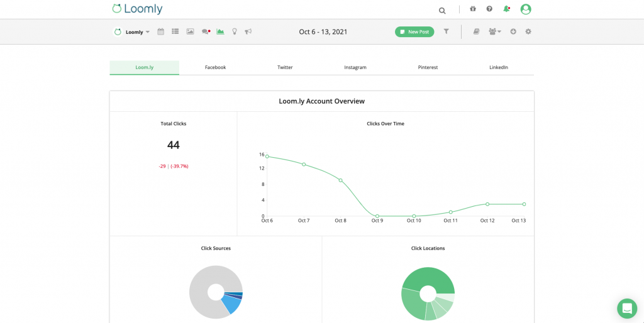Open the Loomly logo home link

(x=137, y=9)
